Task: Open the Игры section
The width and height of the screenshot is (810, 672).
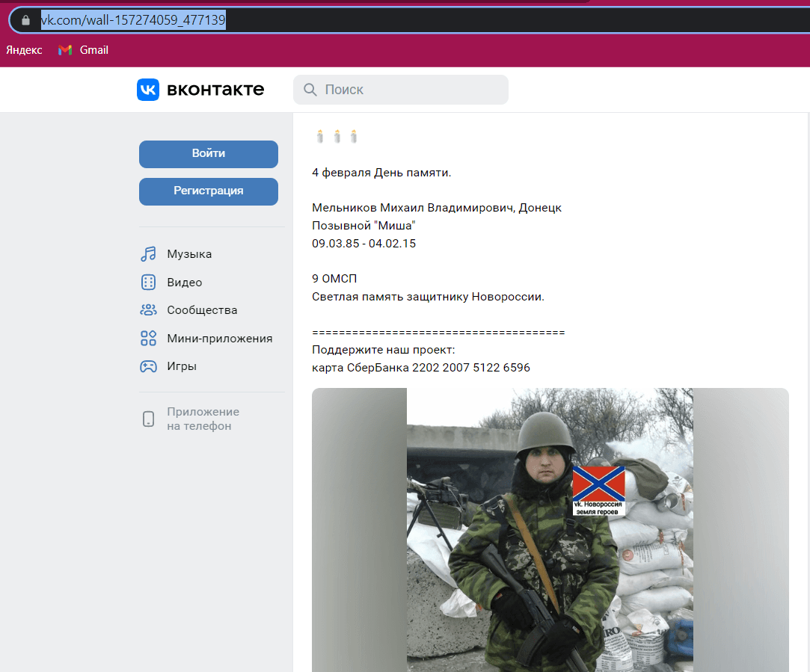Action: coord(181,366)
